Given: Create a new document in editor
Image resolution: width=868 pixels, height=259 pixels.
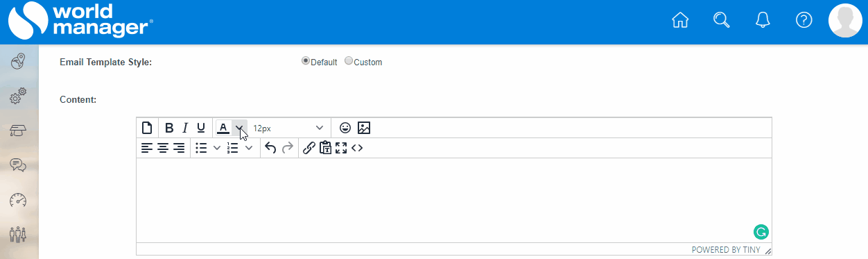Looking at the screenshot, I should (x=147, y=128).
